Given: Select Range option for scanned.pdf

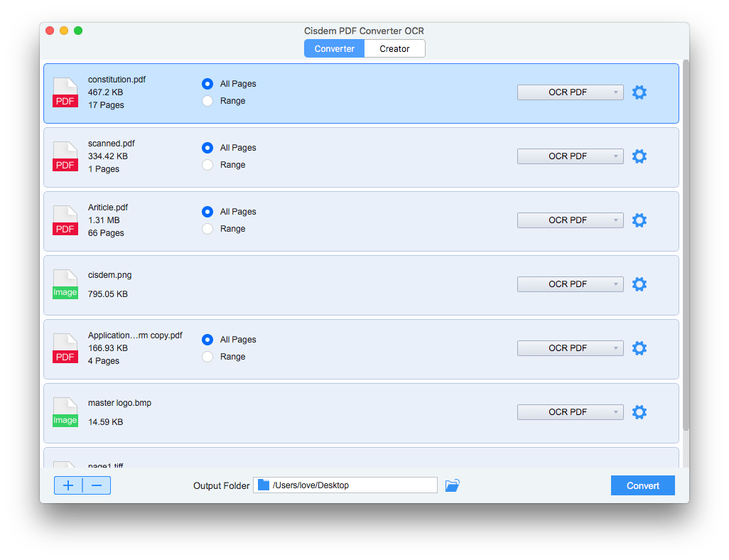Looking at the screenshot, I should coord(207,165).
